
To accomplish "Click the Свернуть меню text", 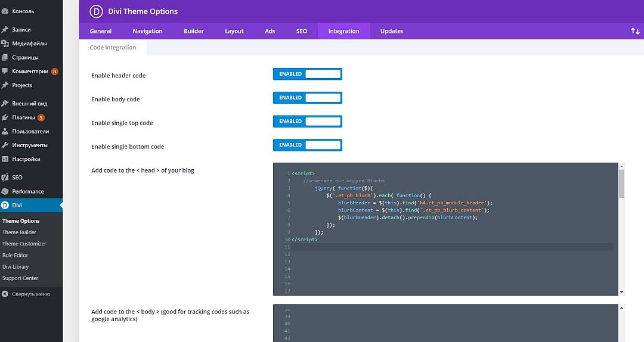I will [x=31, y=294].
